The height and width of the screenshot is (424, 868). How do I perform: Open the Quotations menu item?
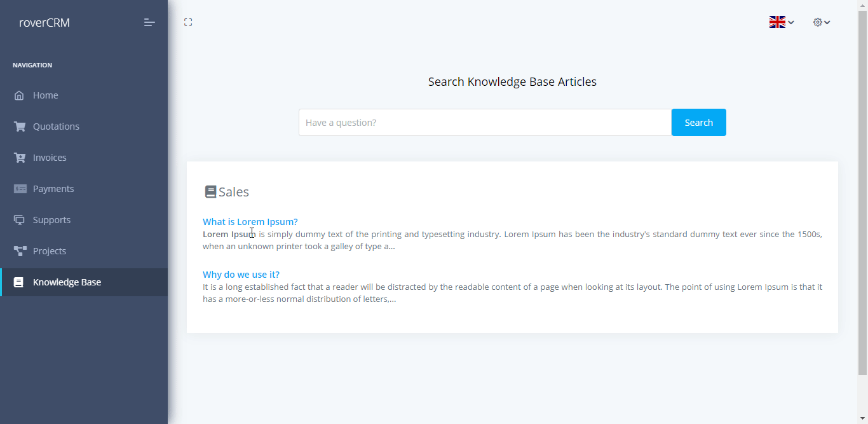tap(56, 127)
